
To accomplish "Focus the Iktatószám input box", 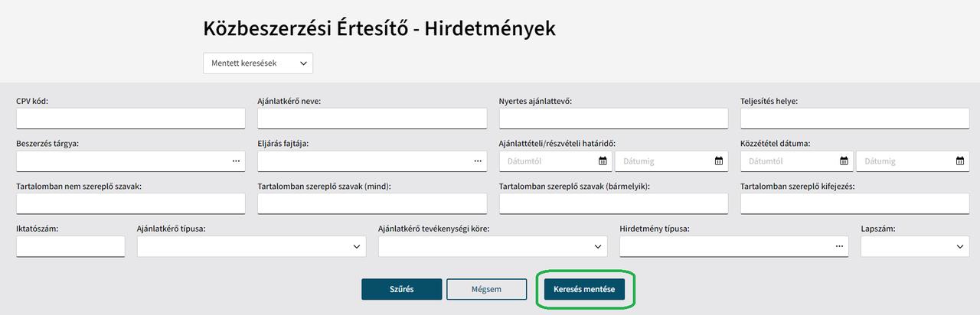I will click(x=70, y=246).
